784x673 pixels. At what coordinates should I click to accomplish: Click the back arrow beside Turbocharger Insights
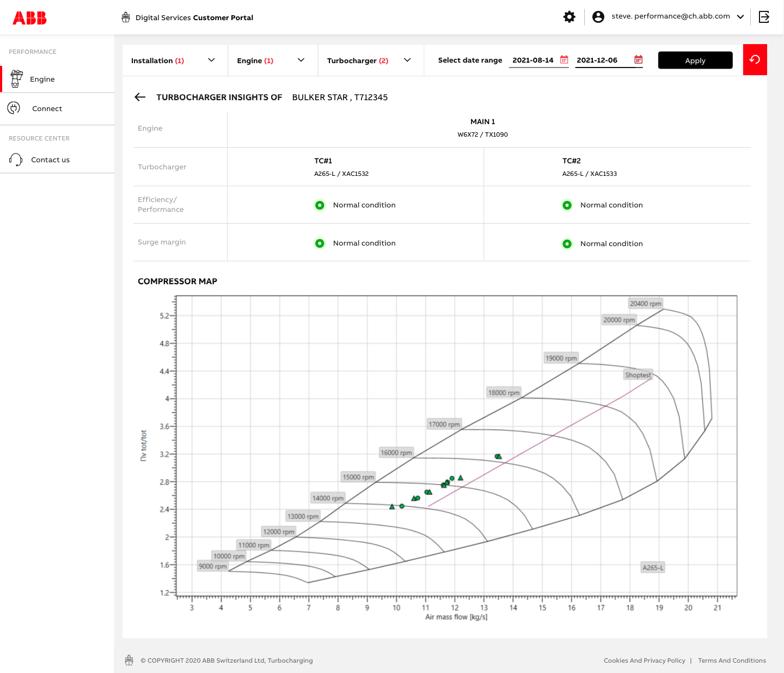tap(140, 97)
